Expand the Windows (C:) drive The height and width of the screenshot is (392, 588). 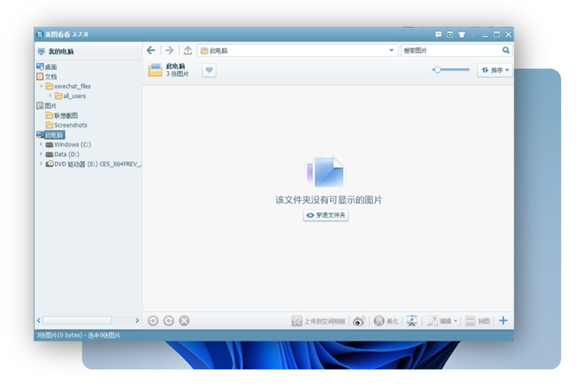[x=41, y=144]
